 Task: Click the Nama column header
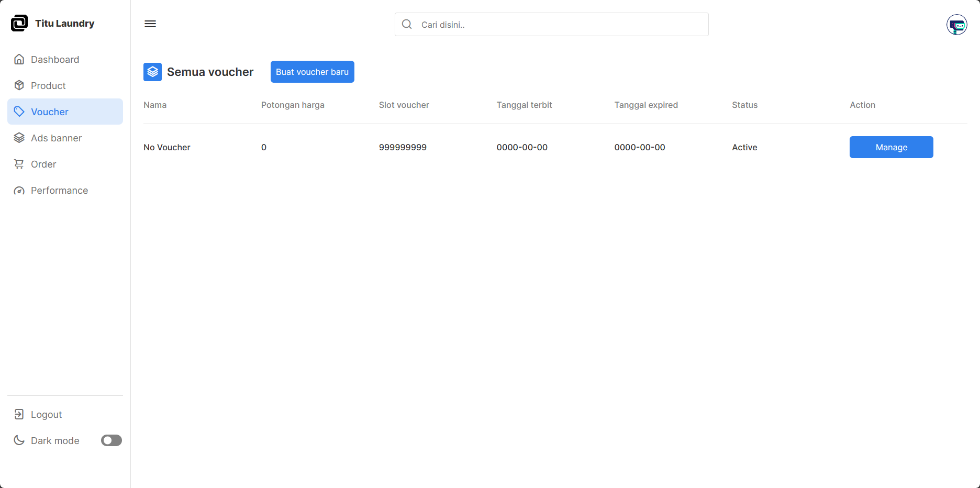pos(155,105)
